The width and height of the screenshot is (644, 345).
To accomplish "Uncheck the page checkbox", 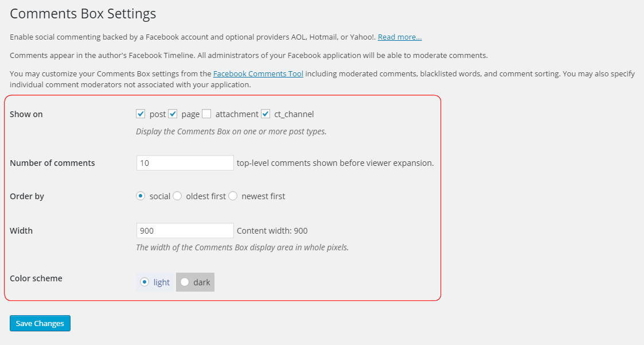I will [x=173, y=114].
